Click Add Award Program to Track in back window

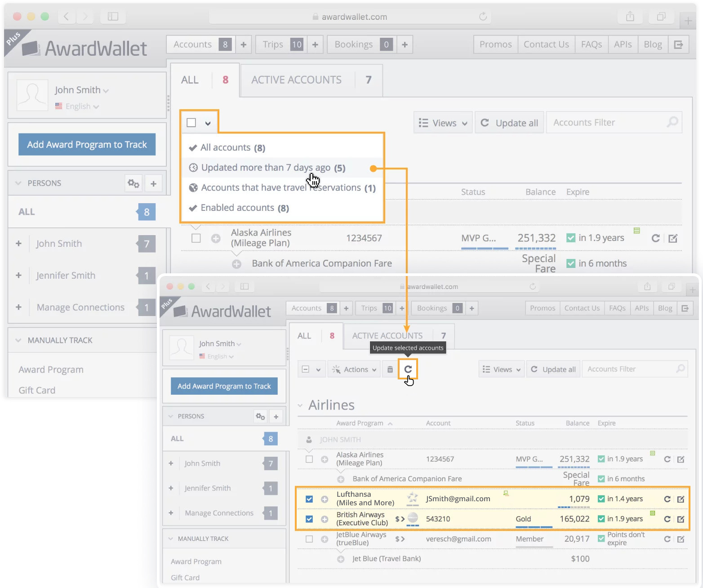pos(87,144)
